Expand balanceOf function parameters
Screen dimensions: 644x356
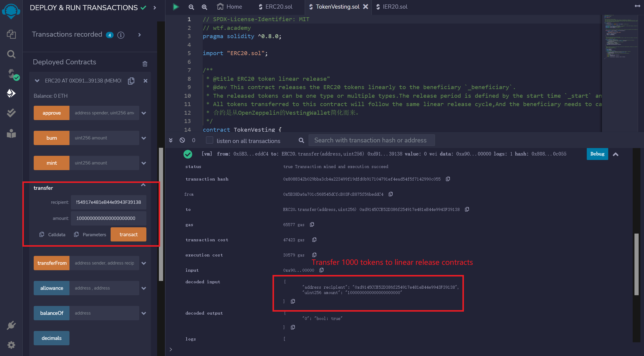click(x=144, y=313)
